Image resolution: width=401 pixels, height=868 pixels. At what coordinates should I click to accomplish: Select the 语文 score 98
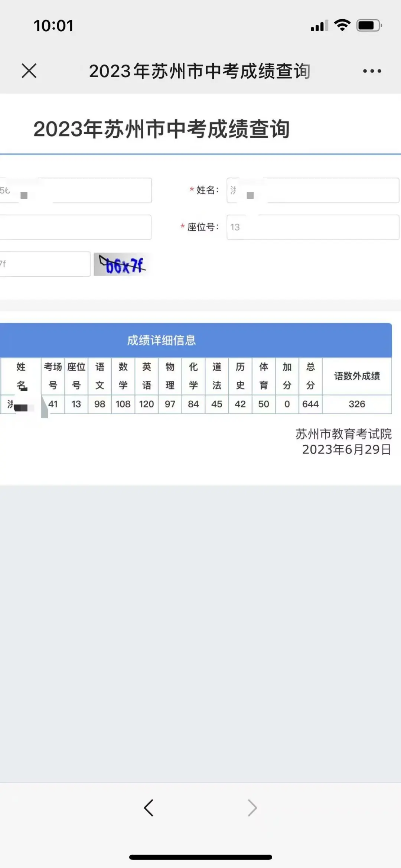click(100, 404)
